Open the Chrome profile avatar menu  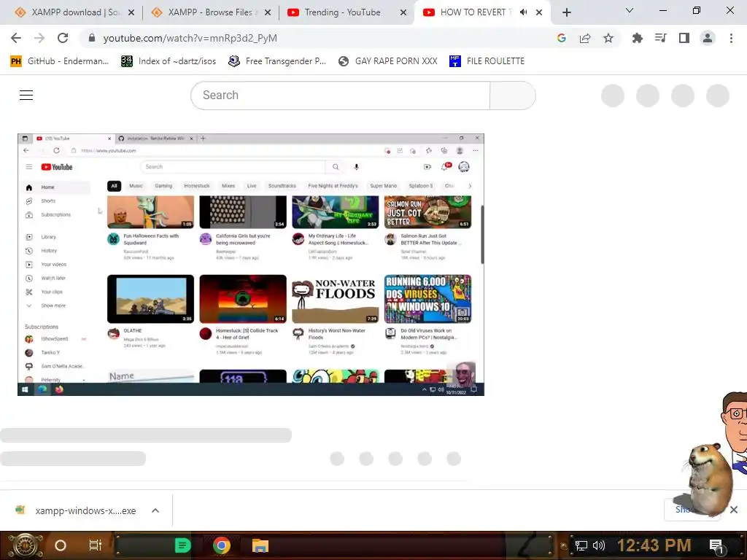point(708,38)
